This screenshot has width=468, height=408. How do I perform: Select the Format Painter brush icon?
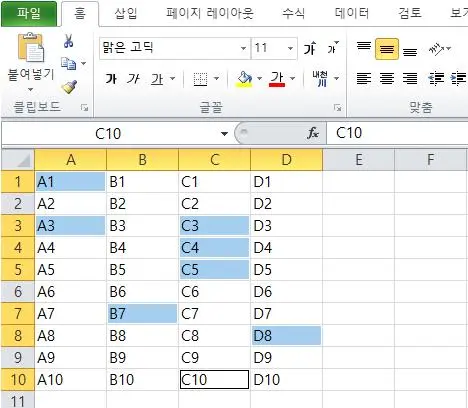69,86
